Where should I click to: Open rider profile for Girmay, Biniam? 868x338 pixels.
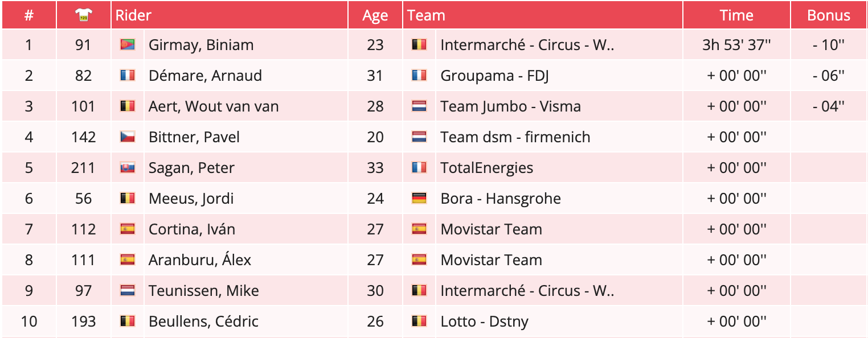pyautogui.click(x=201, y=45)
